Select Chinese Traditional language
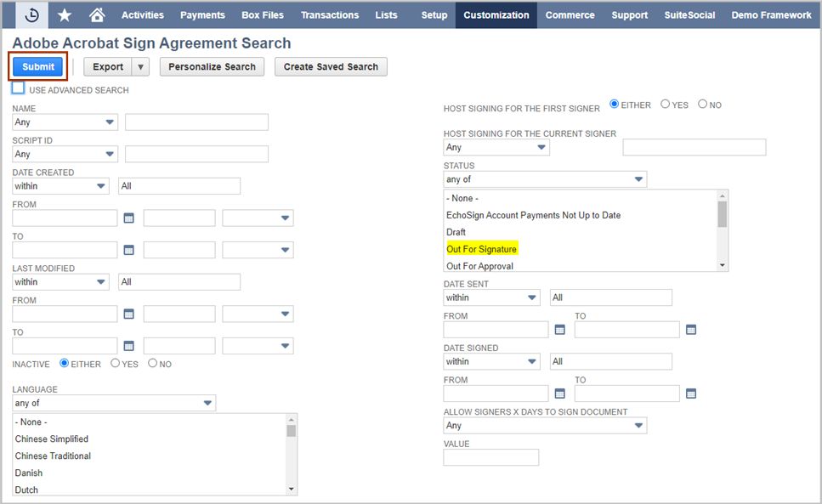This screenshot has width=822, height=504. click(53, 456)
